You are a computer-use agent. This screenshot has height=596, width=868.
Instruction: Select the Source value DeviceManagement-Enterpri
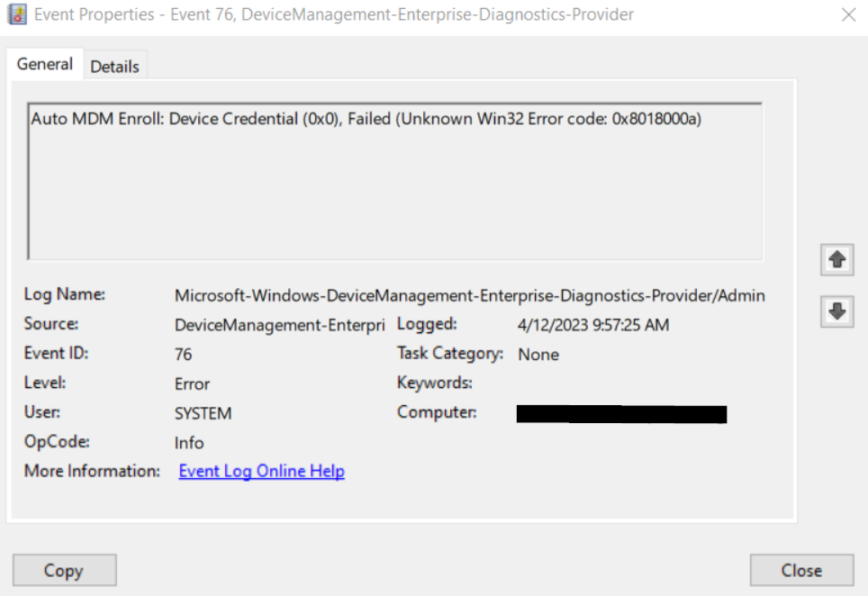pos(279,325)
